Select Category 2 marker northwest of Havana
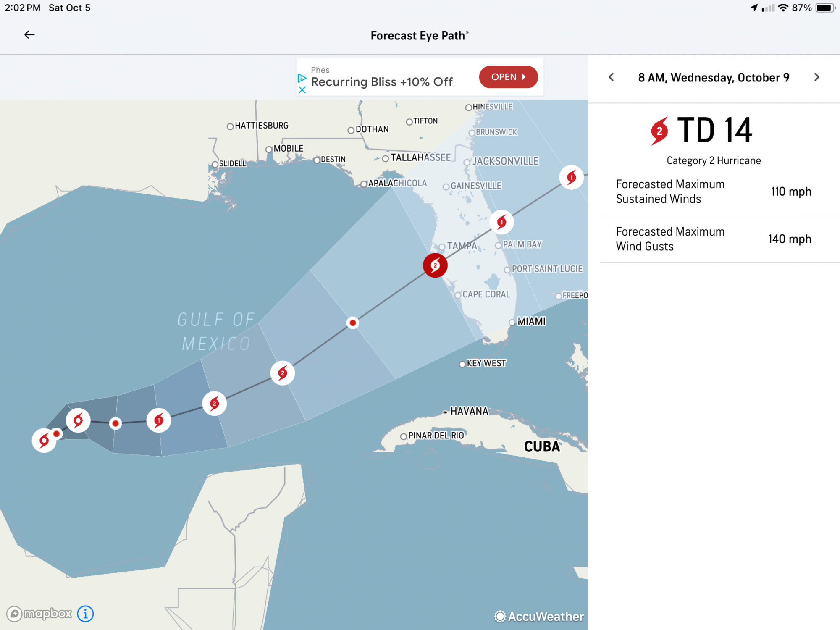The width and height of the screenshot is (840, 630). coord(283,373)
